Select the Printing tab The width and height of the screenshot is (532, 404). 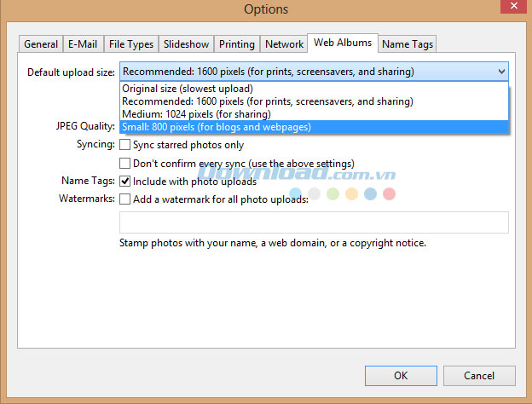[x=237, y=44]
